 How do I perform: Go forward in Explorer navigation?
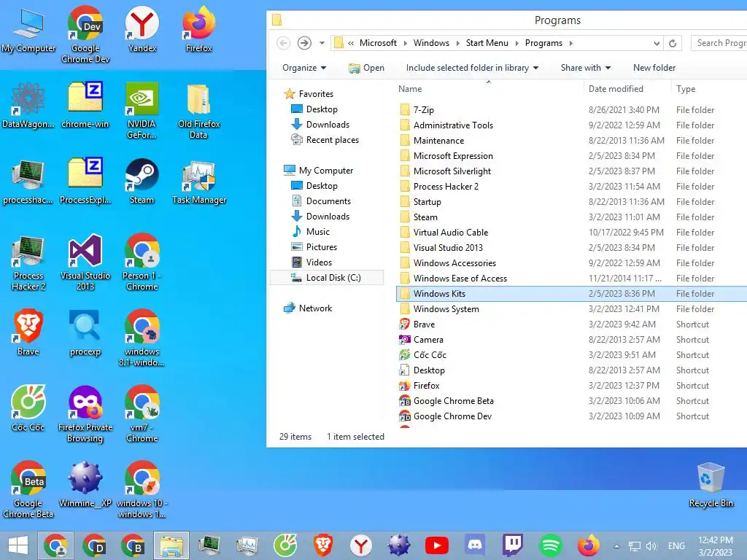(304, 43)
